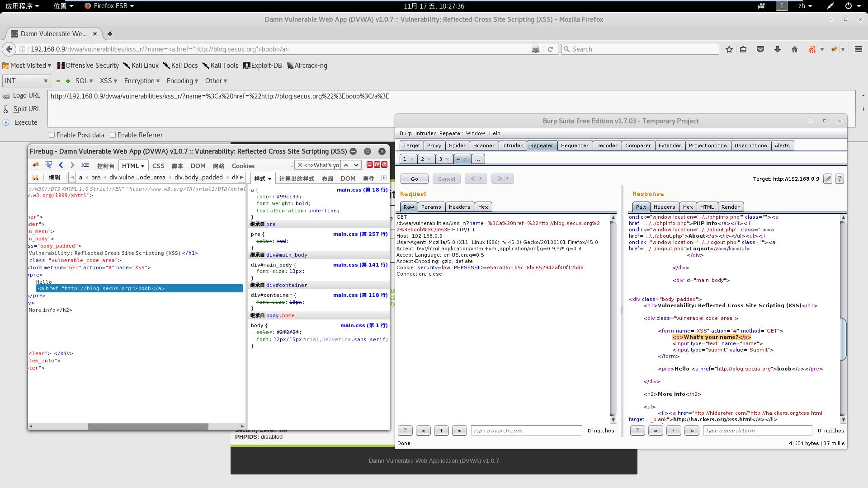Expand the Encoding menu in HackBar
Image resolution: width=868 pixels, height=488 pixels.
182,81
